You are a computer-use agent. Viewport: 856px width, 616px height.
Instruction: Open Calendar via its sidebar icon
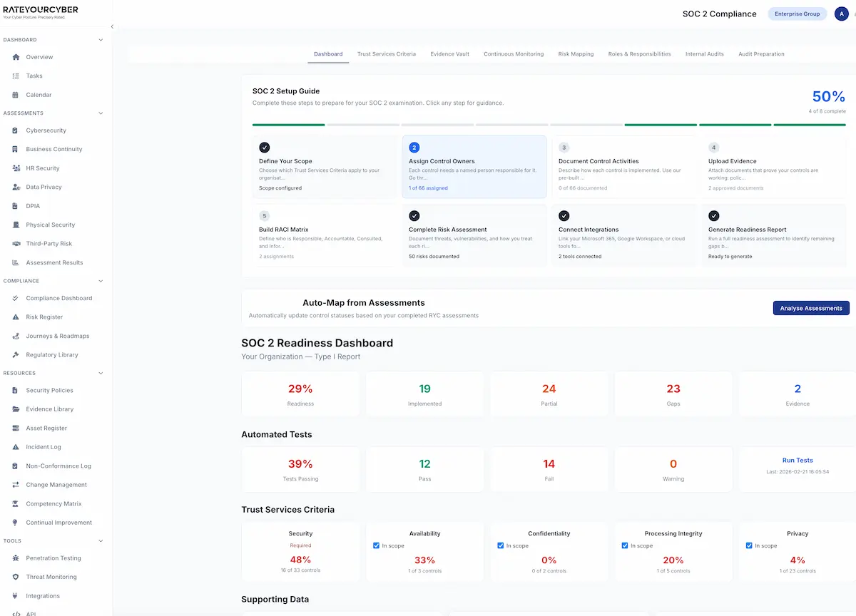point(16,95)
